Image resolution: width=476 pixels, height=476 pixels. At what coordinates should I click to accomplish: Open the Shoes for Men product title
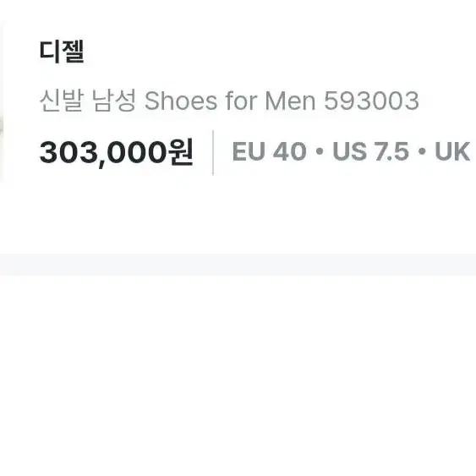click(229, 101)
